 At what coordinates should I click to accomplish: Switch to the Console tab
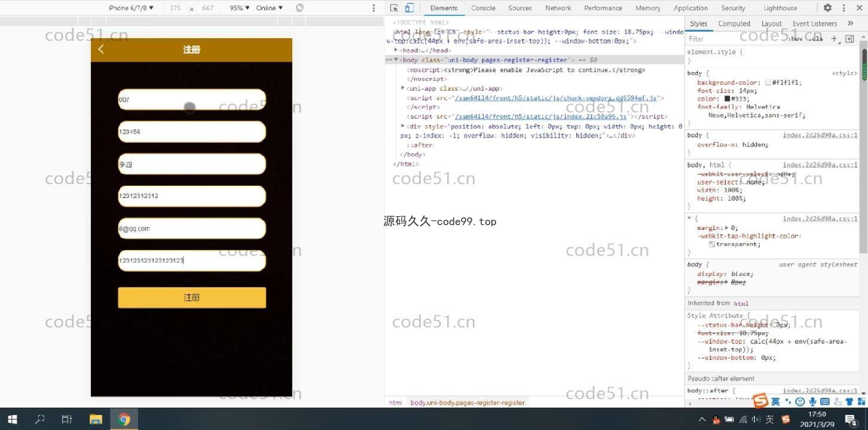pyautogui.click(x=483, y=8)
